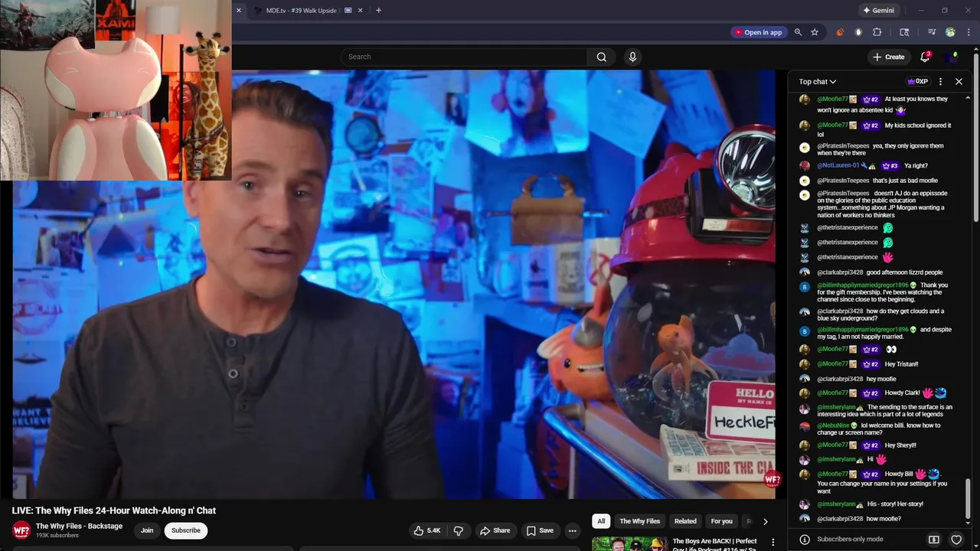This screenshot has width=980, height=551.
Task: Open @imsherylann name on 'His - story!' message
Action: (836, 504)
